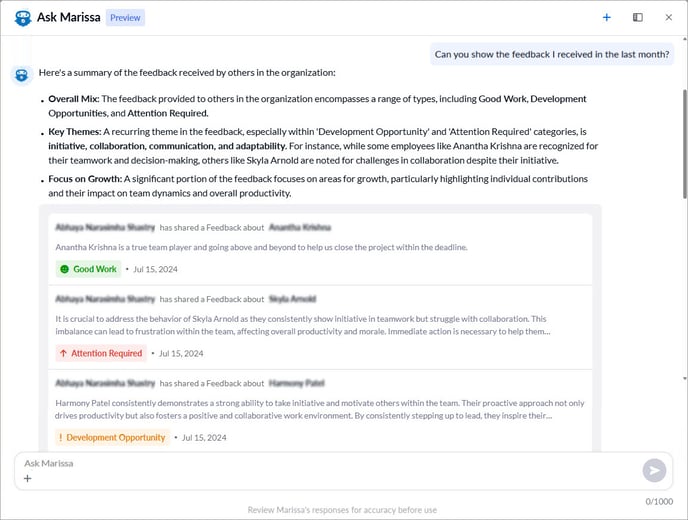
Task: Click Marissa's avatar beside the response
Action: (x=21, y=74)
